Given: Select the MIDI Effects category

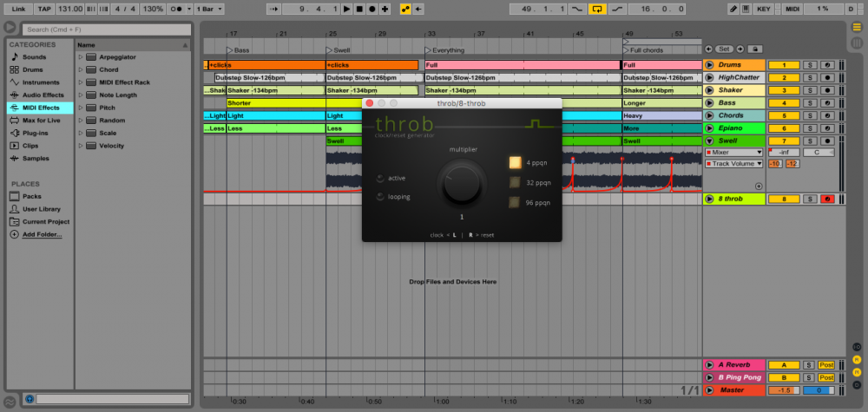Looking at the screenshot, I should coord(41,108).
